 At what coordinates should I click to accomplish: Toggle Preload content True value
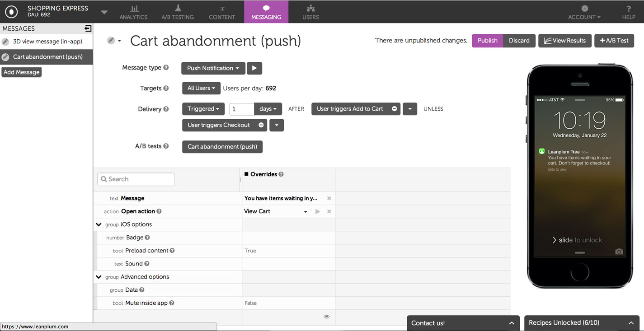coord(250,251)
